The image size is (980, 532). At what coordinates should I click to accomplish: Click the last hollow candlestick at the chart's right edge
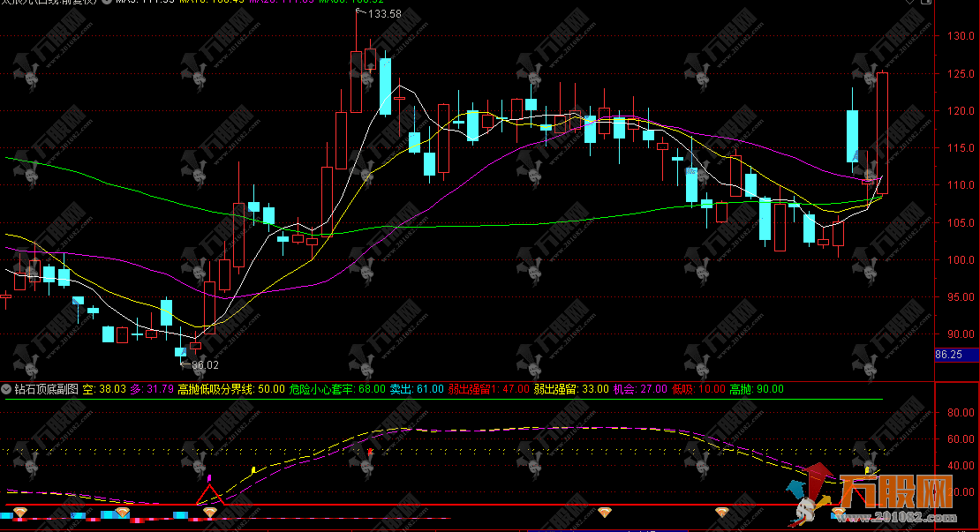click(x=882, y=132)
